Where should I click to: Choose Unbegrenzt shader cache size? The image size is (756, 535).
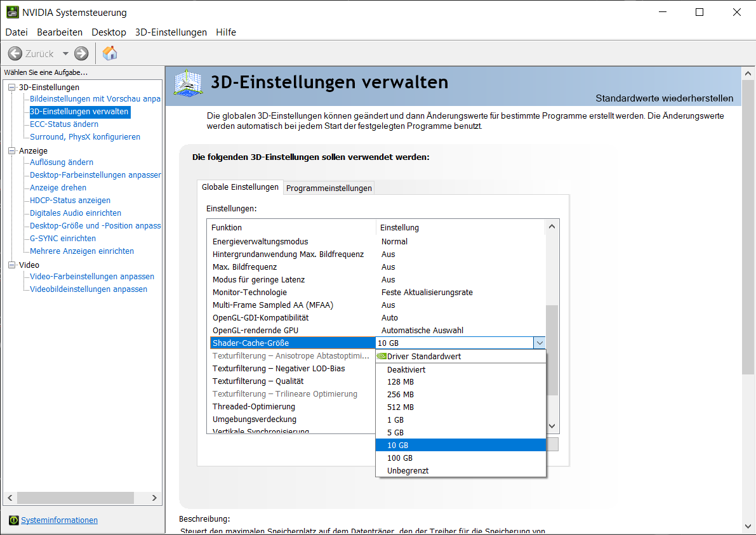[x=460, y=471]
